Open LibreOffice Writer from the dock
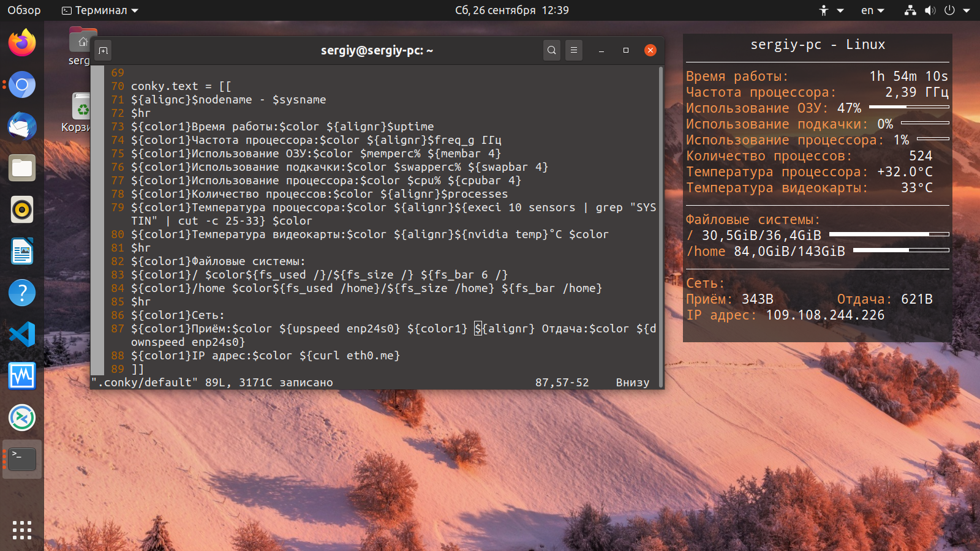 (22, 251)
